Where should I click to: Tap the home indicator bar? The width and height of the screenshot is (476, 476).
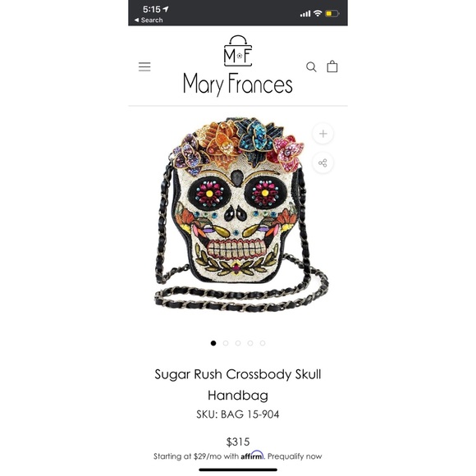(238, 470)
